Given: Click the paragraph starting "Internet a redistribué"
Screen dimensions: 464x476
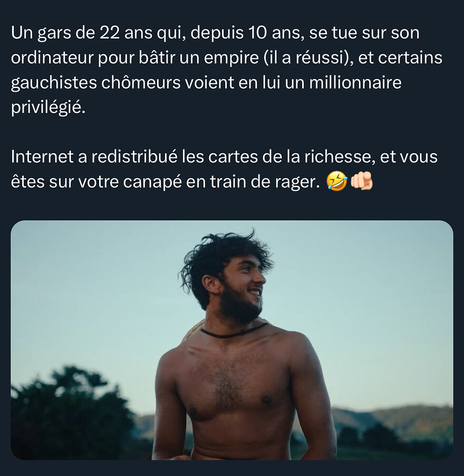Looking at the screenshot, I should pyautogui.click(x=224, y=169).
